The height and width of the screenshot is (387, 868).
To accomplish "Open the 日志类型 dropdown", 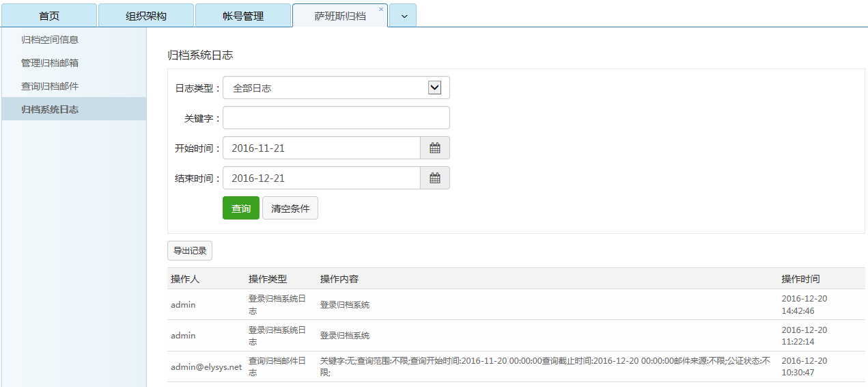I will (336, 88).
